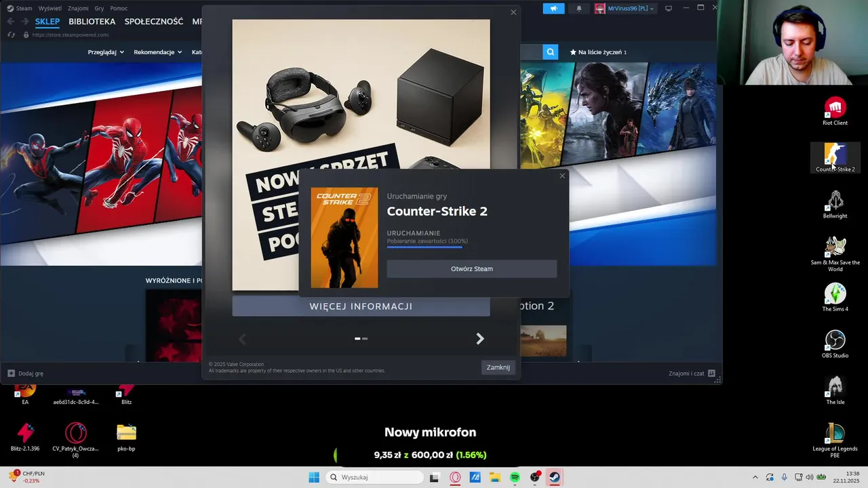868x488 pixels.
Task: Open the Pomoc menu
Action: pos(119,8)
